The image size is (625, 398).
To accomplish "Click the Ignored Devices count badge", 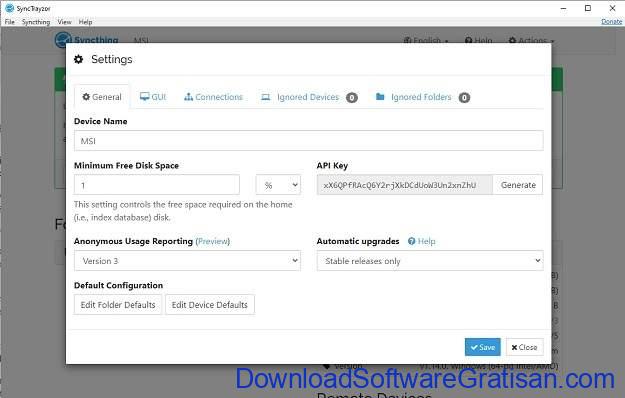I will point(352,98).
